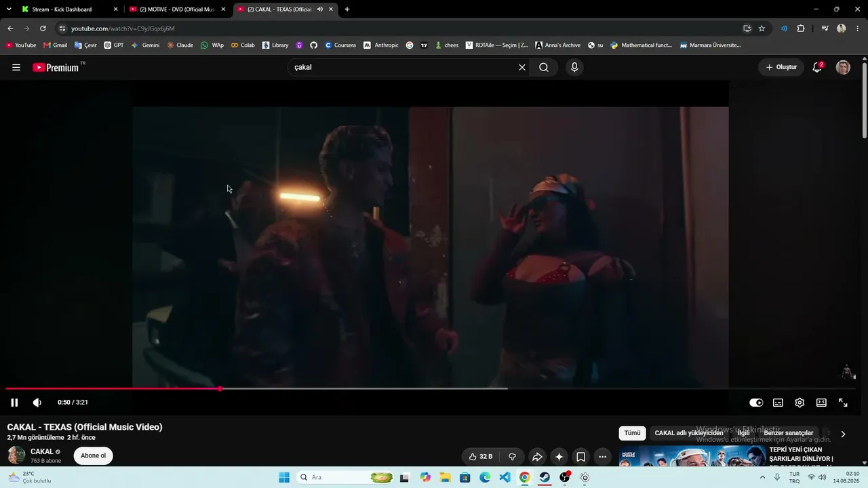868x488 pixels.
Task: Open a new browser tab
Action: [x=347, y=9]
